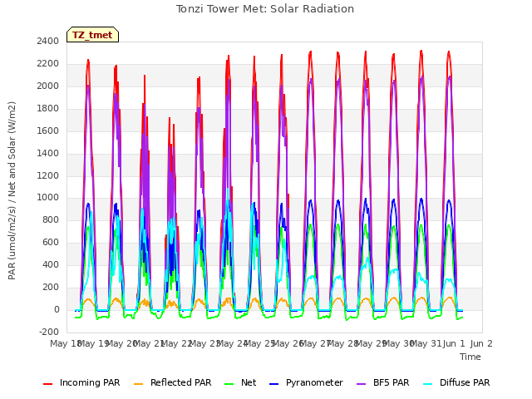
Task: Toggle Incoming PAR legend entry
Action: [x=81, y=382]
